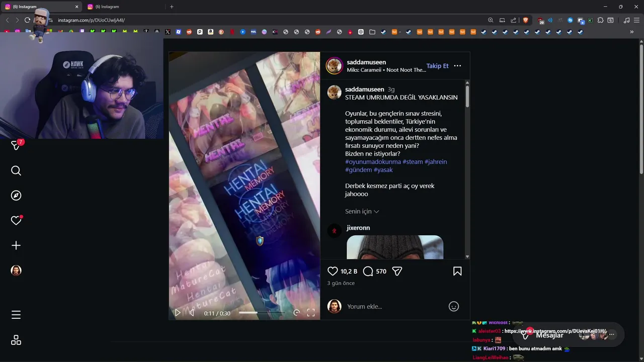Open comments via the speech bubble icon
Viewport: 644px width, 362px height.
368,271
